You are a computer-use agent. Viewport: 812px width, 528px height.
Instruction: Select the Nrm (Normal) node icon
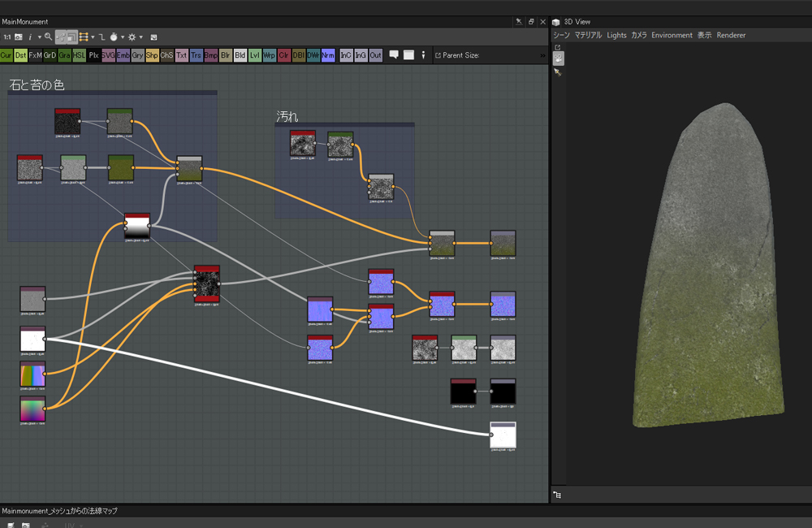[327, 54]
